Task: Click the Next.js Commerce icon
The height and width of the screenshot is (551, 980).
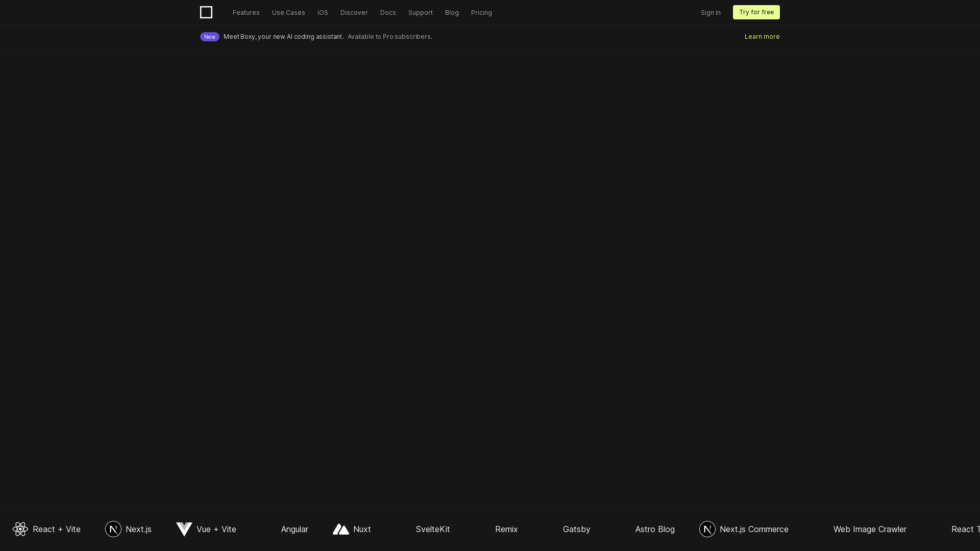Action: (x=707, y=529)
